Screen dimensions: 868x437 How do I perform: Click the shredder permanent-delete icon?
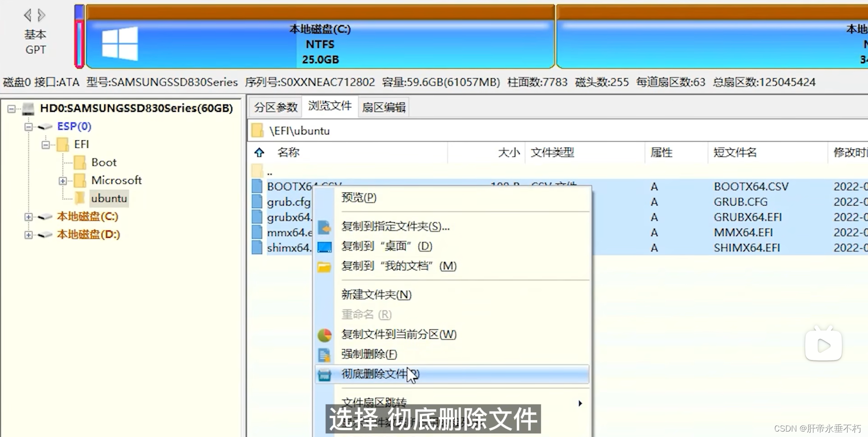click(324, 375)
